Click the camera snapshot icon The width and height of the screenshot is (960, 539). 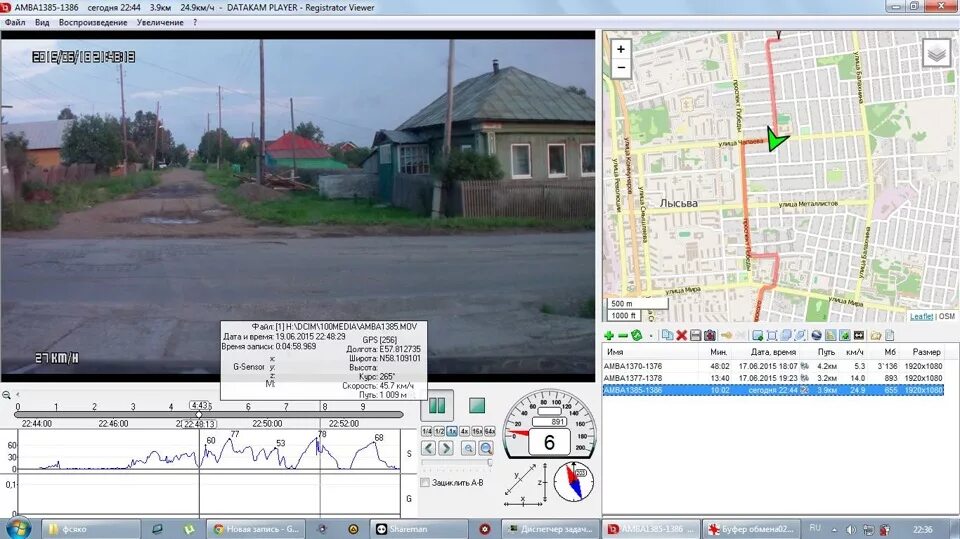point(710,336)
